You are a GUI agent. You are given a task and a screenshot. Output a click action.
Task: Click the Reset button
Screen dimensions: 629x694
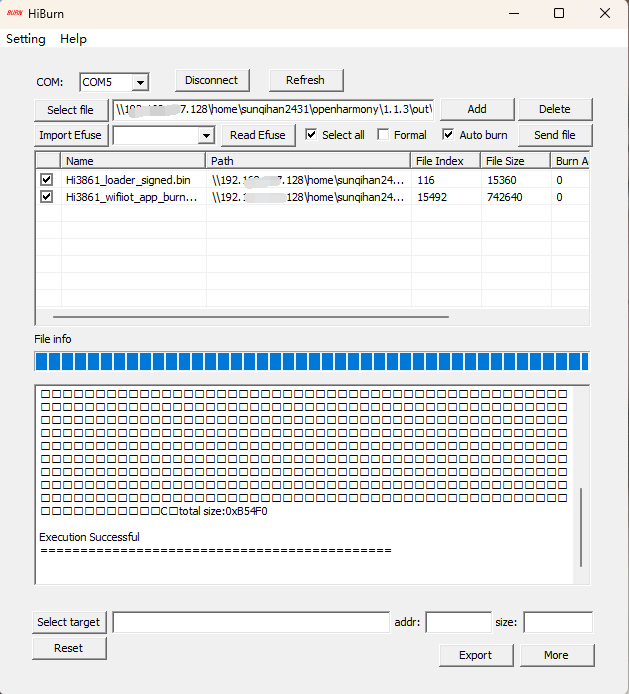coord(69,648)
